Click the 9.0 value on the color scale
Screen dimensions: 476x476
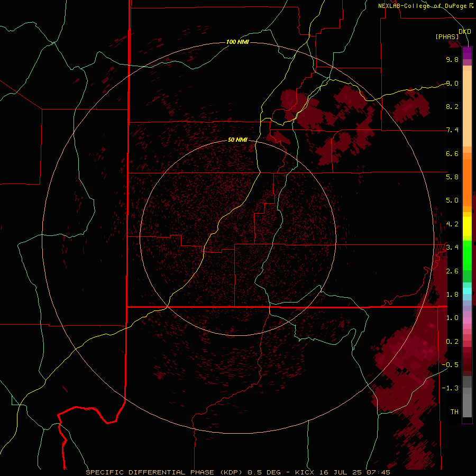point(452,83)
